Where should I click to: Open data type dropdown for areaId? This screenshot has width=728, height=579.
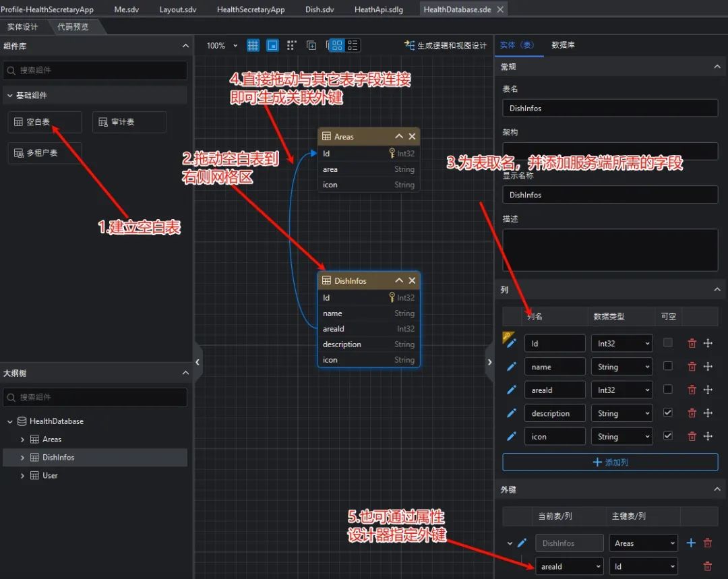[621, 390]
